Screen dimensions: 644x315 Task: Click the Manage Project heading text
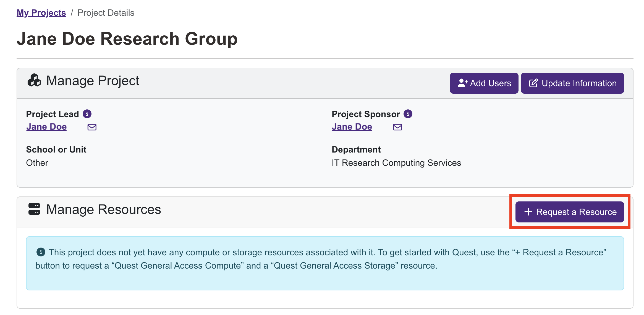(93, 81)
